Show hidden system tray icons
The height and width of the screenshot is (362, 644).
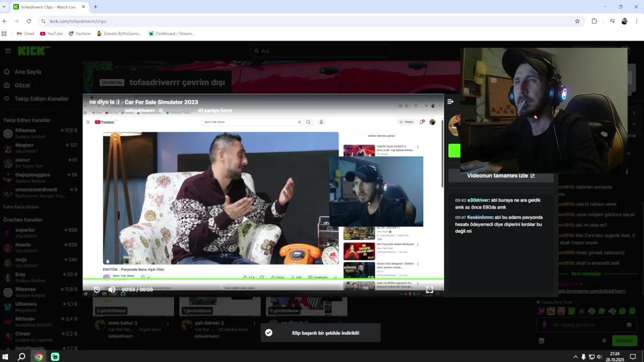pyautogui.click(x=576, y=357)
